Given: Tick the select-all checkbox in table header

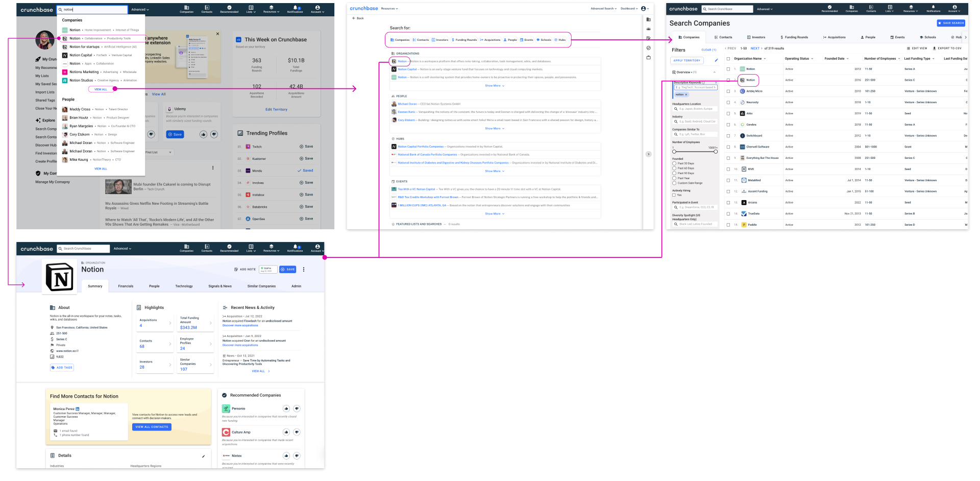Looking at the screenshot, I should [x=728, y=59].
